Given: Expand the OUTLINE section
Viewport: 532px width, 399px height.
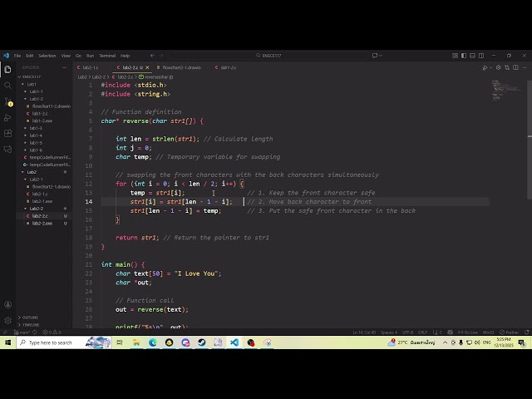Looking at the screenshot, I should click(x=30, y=318).
